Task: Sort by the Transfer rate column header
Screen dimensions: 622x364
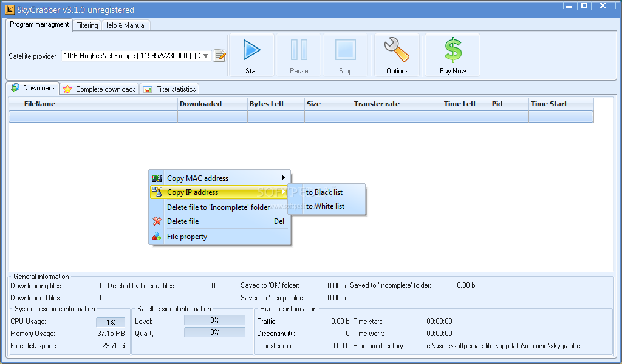Action: coord(397,104)
